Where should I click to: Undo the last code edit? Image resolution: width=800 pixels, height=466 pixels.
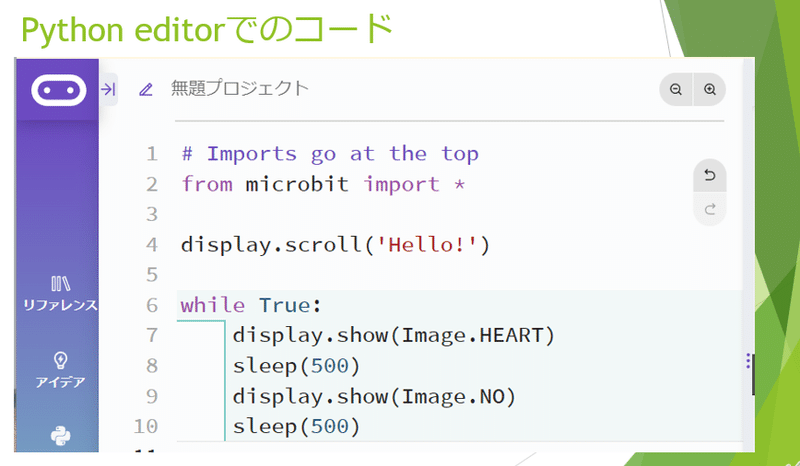710,176
